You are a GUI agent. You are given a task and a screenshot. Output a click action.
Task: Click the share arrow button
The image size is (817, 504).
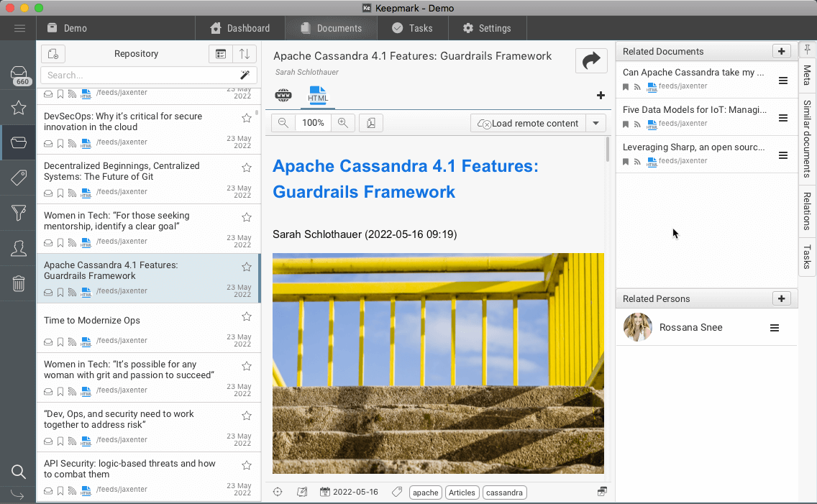tap(591, 61)
